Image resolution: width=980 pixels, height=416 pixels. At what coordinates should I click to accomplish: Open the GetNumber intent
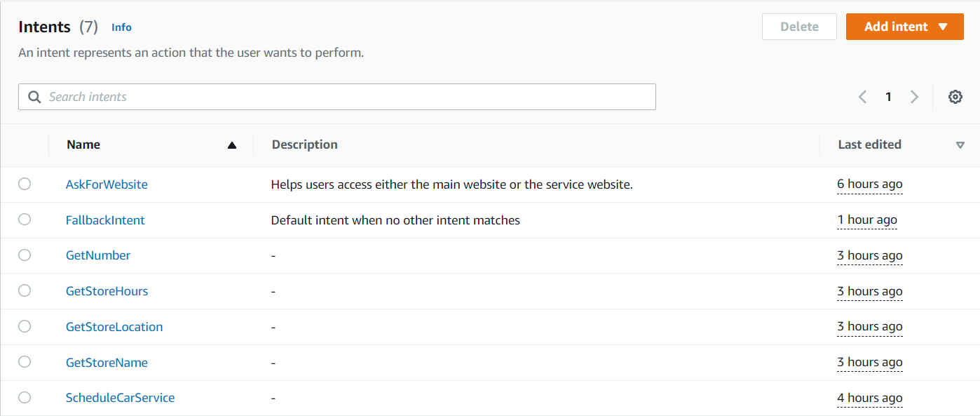click(x=98, y=255)
